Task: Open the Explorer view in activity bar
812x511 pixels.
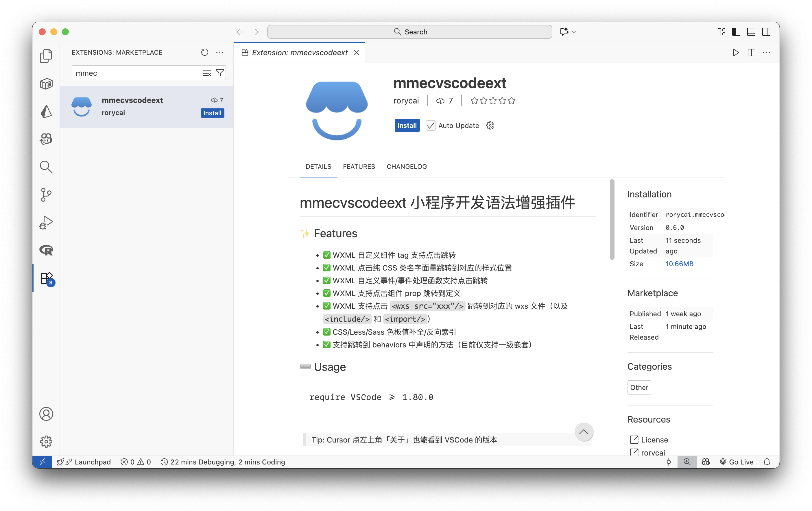Action: [x=46, y=56]
